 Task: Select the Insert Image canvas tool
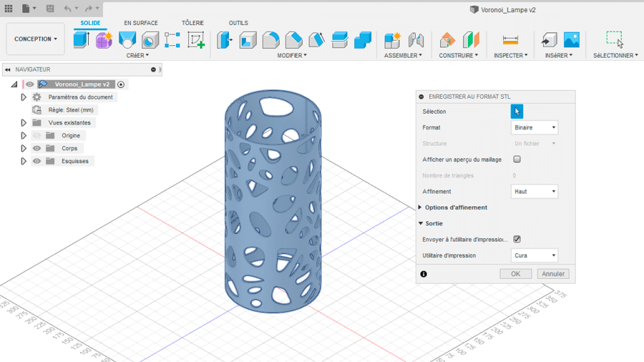click(x=572, y=40)
